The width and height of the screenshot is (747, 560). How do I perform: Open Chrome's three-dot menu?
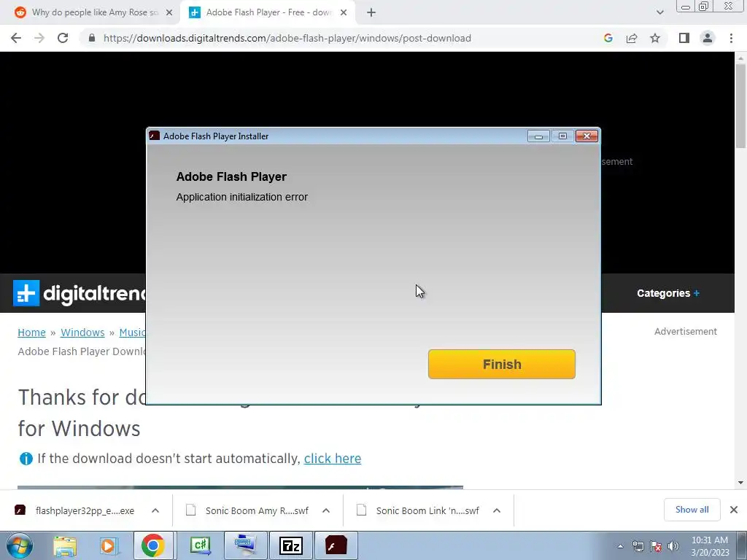point(731,38)
